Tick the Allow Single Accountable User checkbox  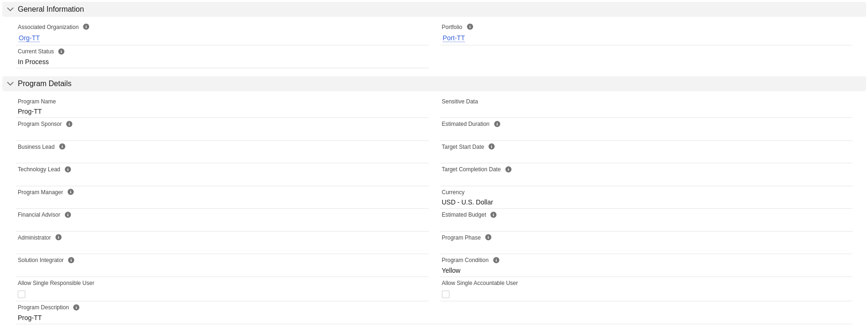click(x=446, y=294)
